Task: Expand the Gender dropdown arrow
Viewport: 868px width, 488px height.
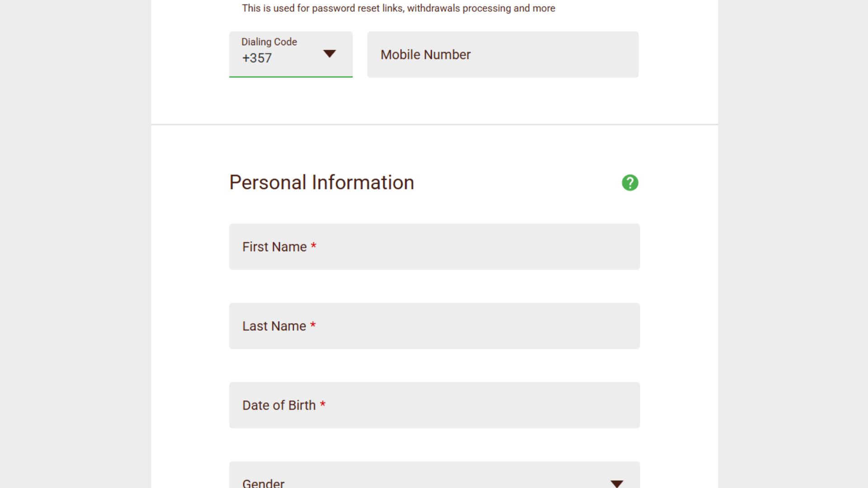Action: [617, 483]
